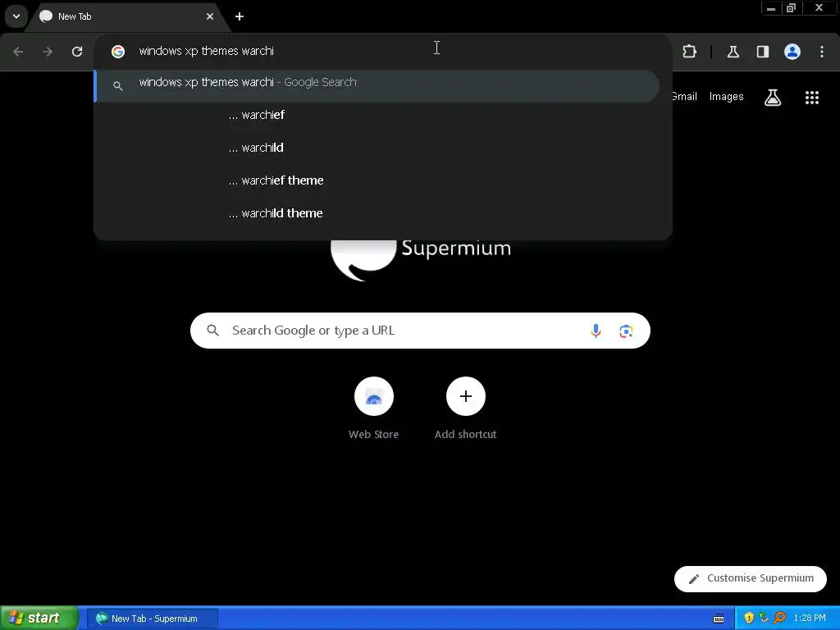Go forward with the forward arrow
The height and width of the screenshot is (630, 840).
point(48,52)
